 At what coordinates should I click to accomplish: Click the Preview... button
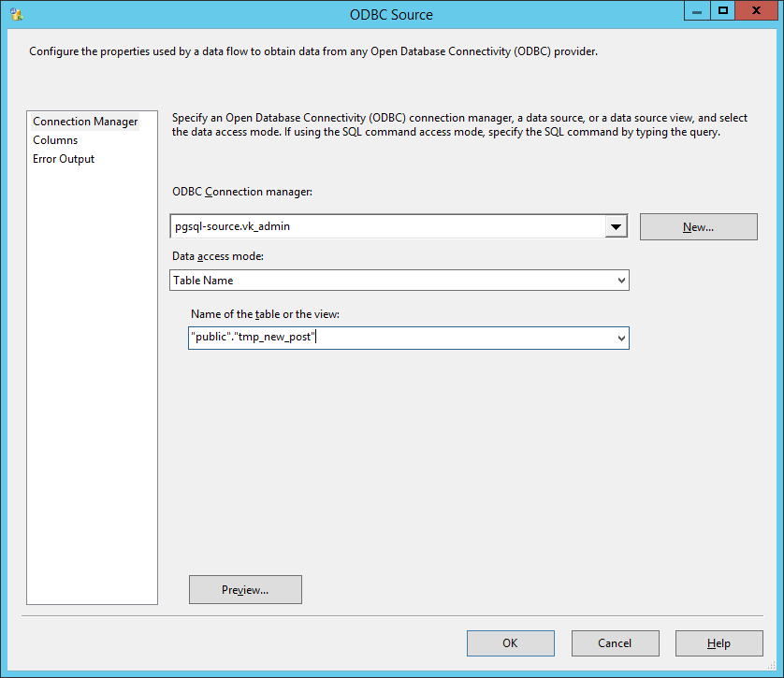[245, 589]
